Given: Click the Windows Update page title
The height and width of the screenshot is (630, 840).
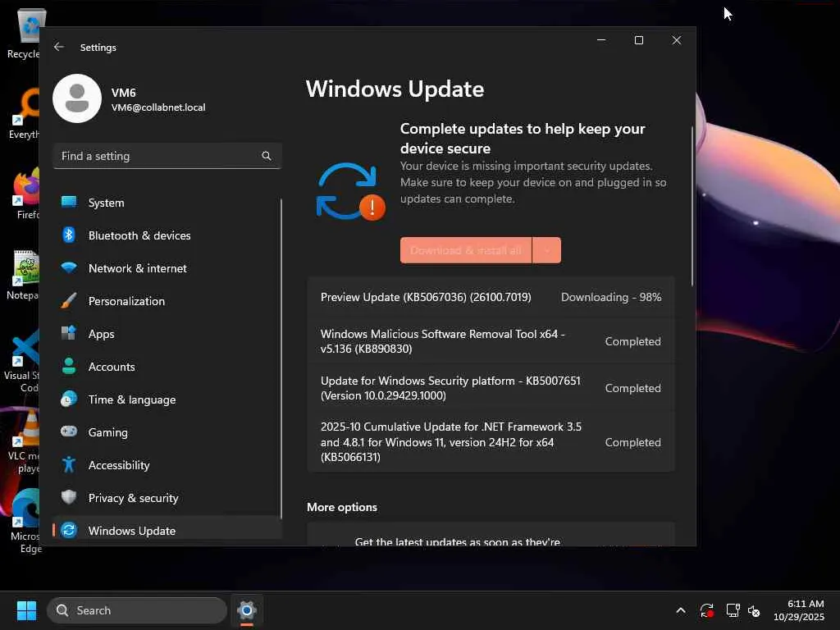Looking at the screenshot, I should [x=395, y=89].
